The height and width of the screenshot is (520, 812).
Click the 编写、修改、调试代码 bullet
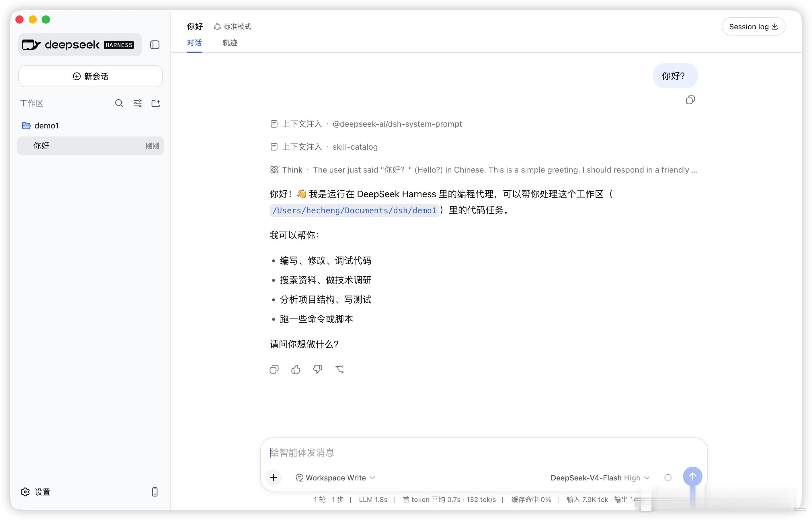[325, 261]
